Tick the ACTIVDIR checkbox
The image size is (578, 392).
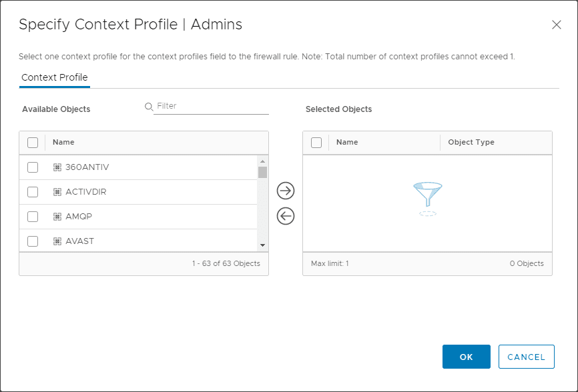[x=33, y=192]
